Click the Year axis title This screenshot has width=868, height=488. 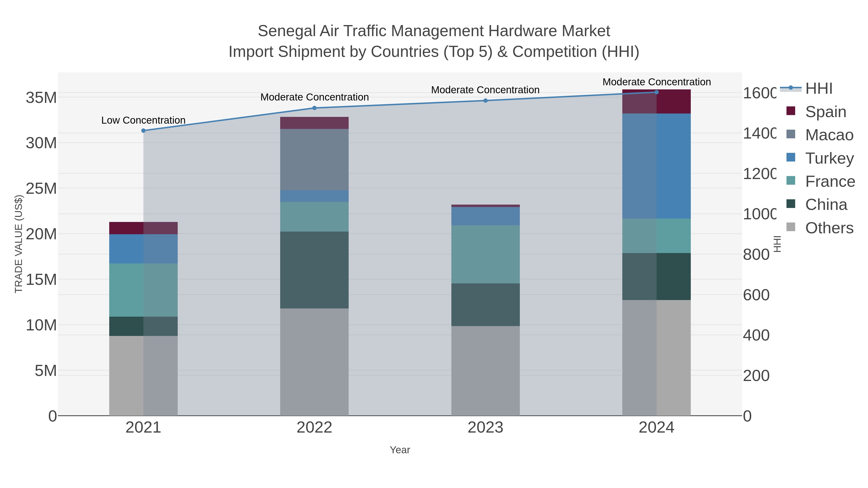(x=400, y=450)
